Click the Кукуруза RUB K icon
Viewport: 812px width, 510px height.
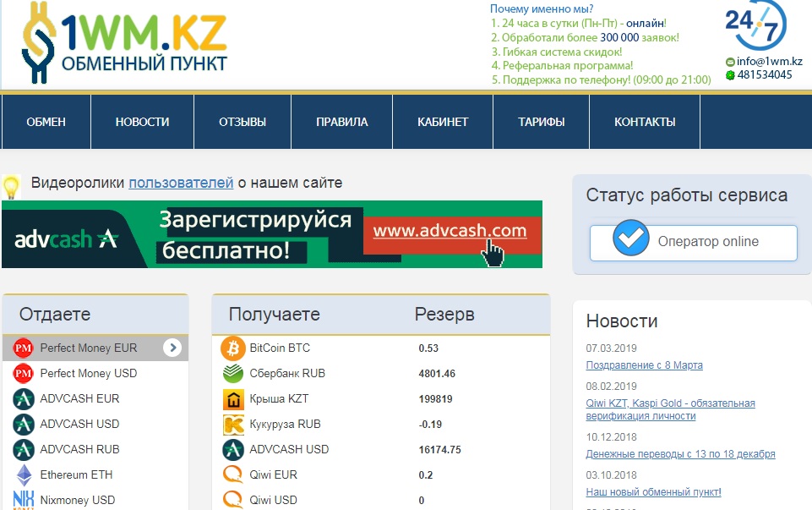click(233, 425)
